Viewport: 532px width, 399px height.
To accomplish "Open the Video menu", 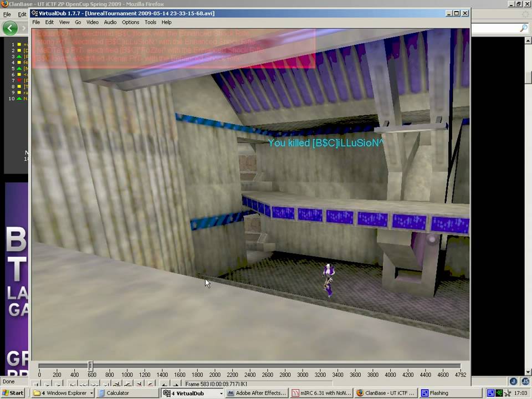I will coord(93,22).
